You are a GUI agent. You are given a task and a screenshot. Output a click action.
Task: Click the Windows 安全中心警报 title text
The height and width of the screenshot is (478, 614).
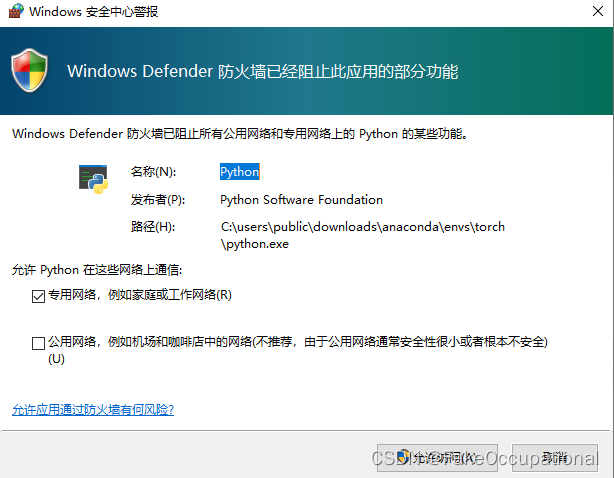pos(94,12)
